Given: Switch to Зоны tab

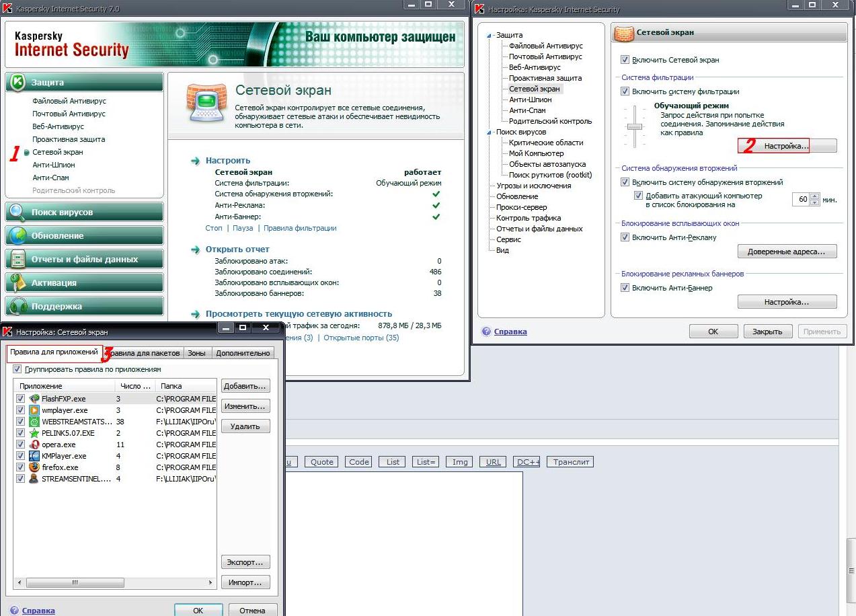Looking at the screenshot, I should 197,353.
